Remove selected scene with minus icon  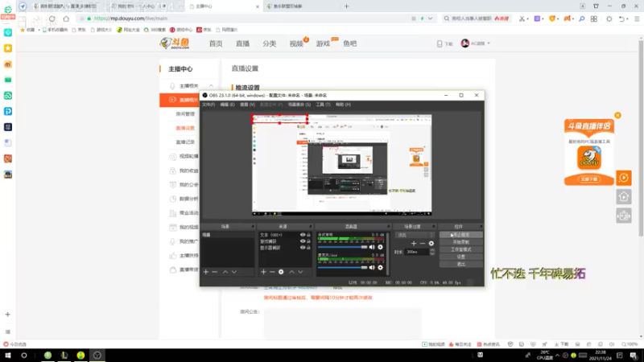215,272
